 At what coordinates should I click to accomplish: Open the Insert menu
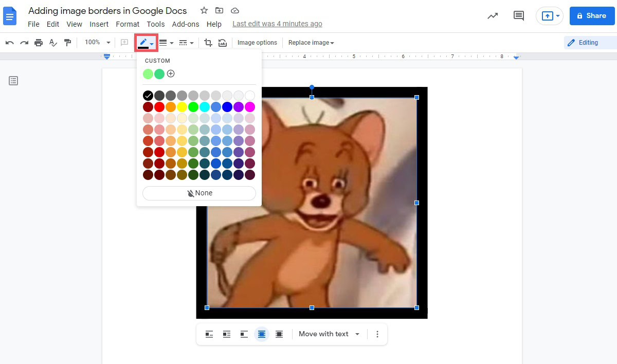coord(99,24)
